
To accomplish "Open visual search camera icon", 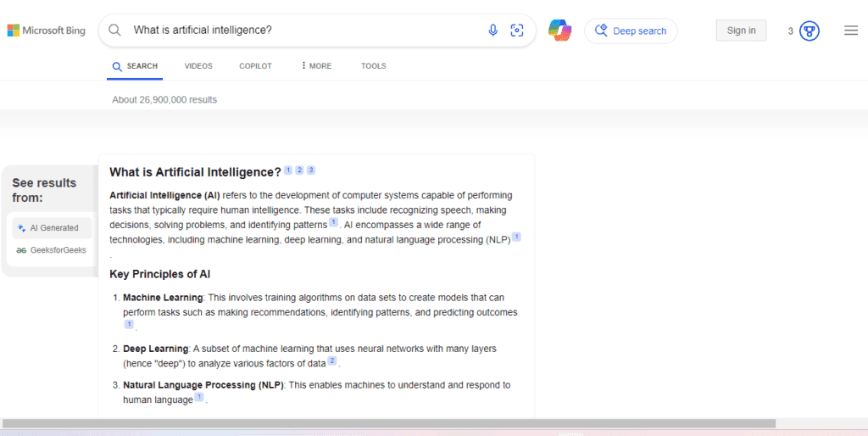I will tap(517, 31).
